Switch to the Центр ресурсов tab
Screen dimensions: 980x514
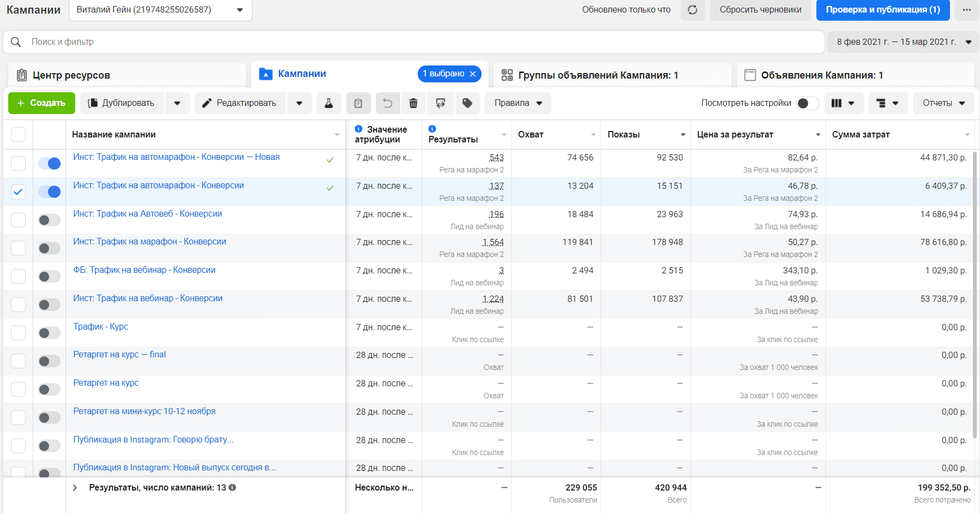[127, 75]
